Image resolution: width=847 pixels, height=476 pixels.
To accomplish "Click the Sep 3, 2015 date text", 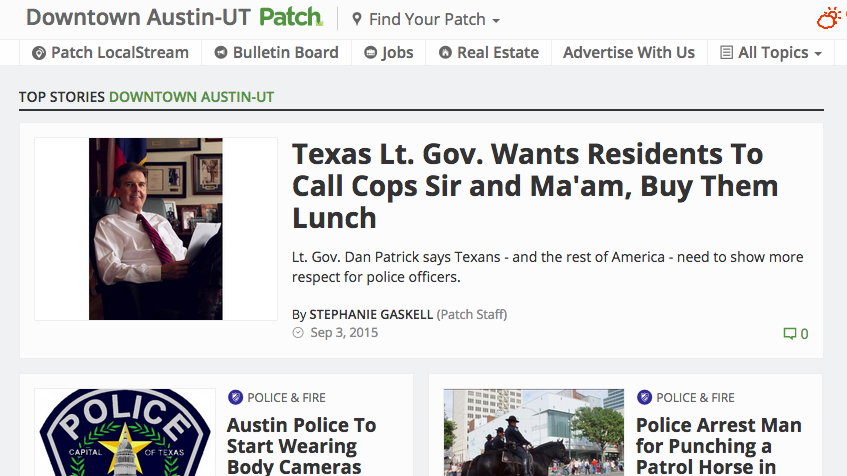I will [x=344, y=333].
